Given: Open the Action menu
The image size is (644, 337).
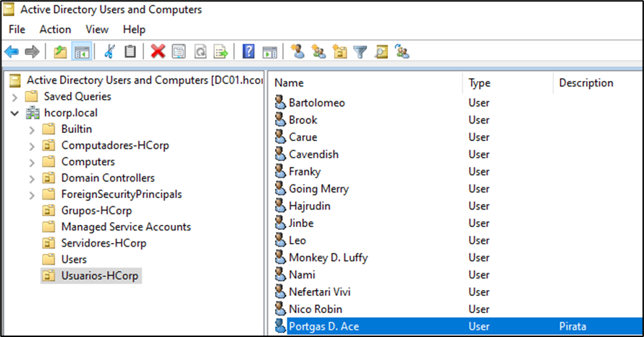Looking at the screenshot, I should pos(55,30).
